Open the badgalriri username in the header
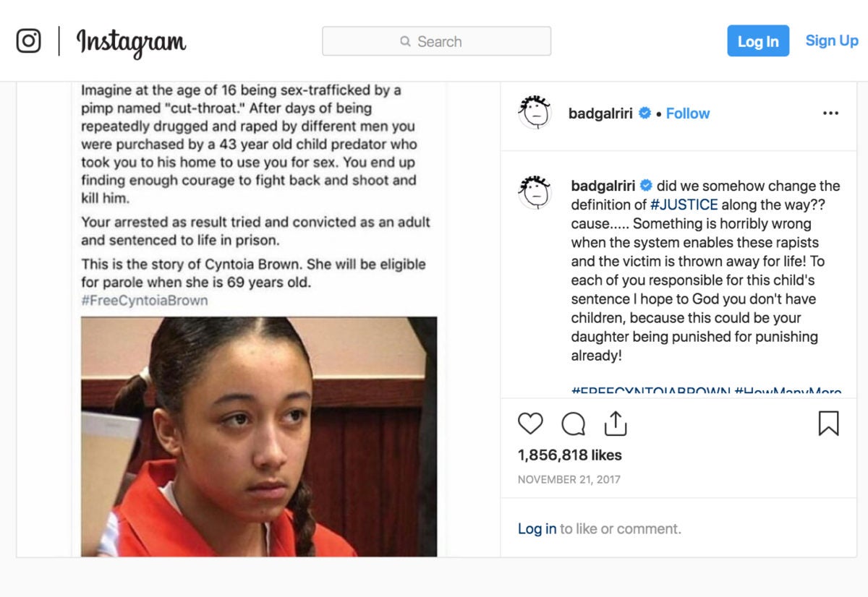Viewport: 868px width, 597px height. pyautogui.click(x=600, y=113)
